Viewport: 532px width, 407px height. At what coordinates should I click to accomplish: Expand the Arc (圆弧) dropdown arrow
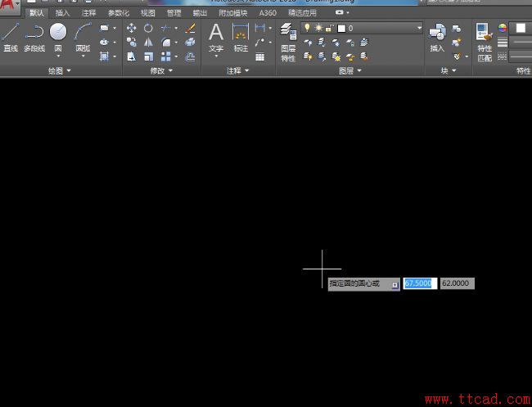pos(83,56)
